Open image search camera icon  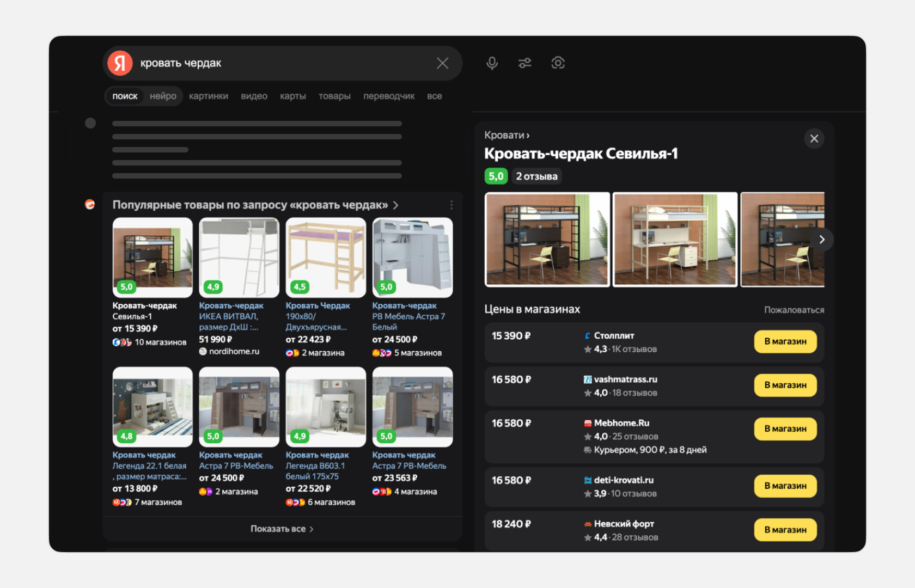558,63
